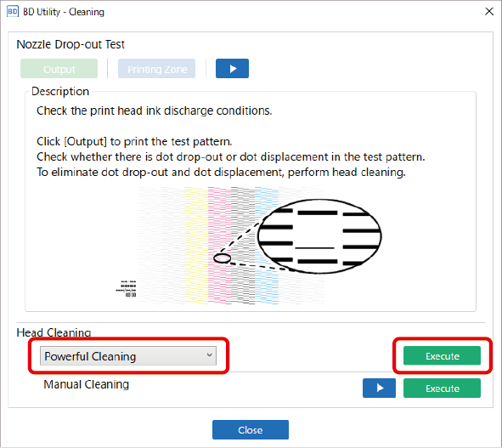Viewport: 502px width, 448px height.
Task: Select the Powerful Cleaning combo box
Action: [128, 355]
